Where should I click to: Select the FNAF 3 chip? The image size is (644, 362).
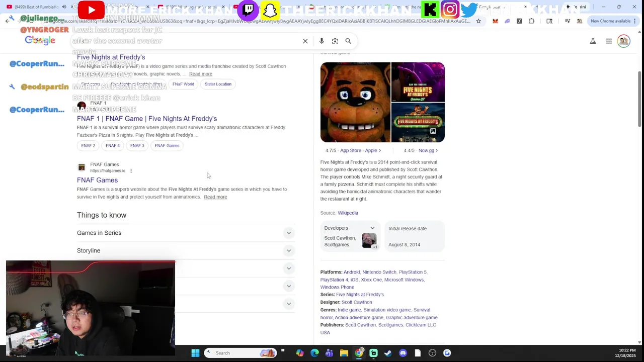(137, 146)
